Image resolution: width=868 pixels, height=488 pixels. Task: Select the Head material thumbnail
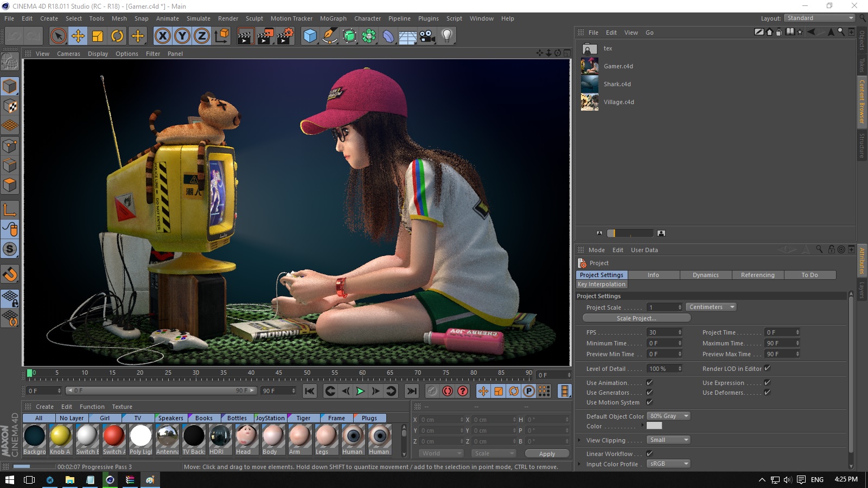pos(246,436)
